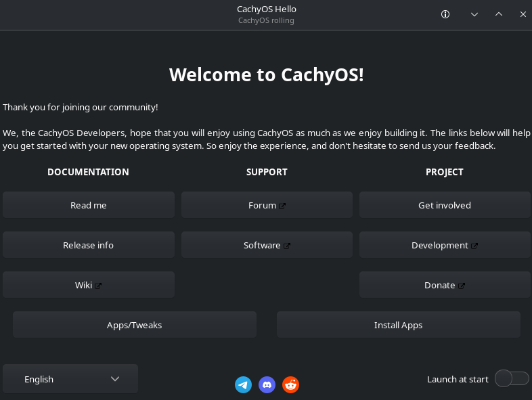Image resolution: width=532 pixels, height=400 pixels.
Task: Click the PROJECT column heading
Action: [445, 172]
